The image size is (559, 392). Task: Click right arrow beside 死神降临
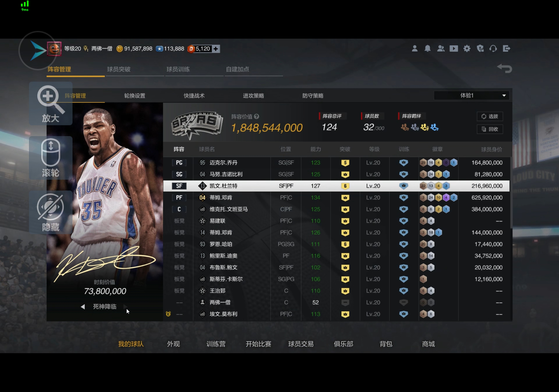click(x=125, y=306)
